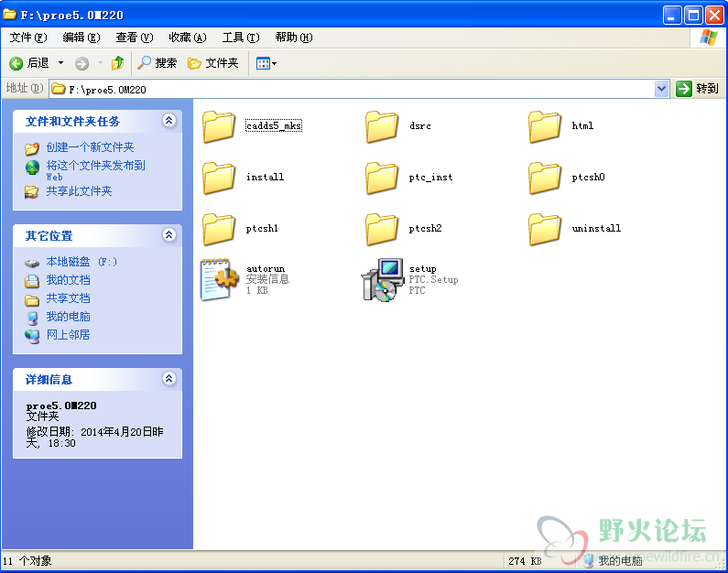
Task: Collapse the 文件和文件夹任务 panel
Action: pyautogui.click(x=169, y=121)
